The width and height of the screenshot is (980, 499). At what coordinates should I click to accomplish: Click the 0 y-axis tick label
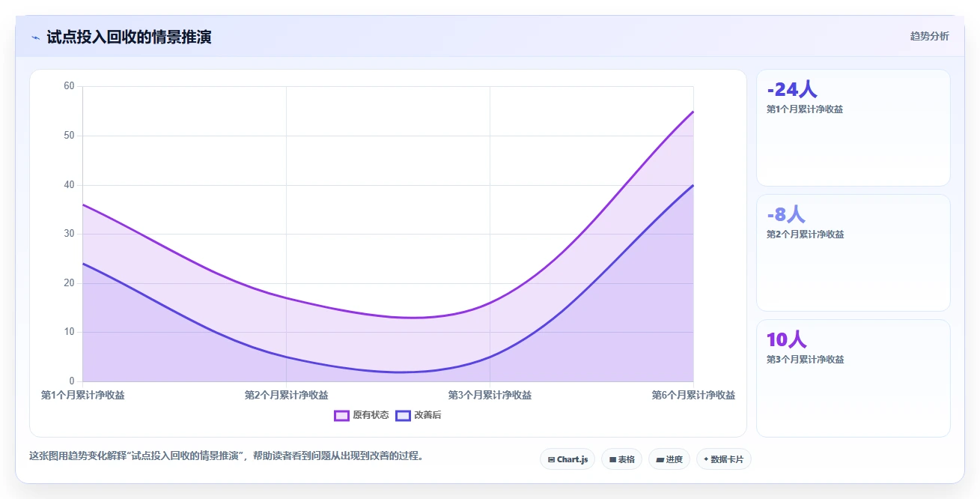72,381
